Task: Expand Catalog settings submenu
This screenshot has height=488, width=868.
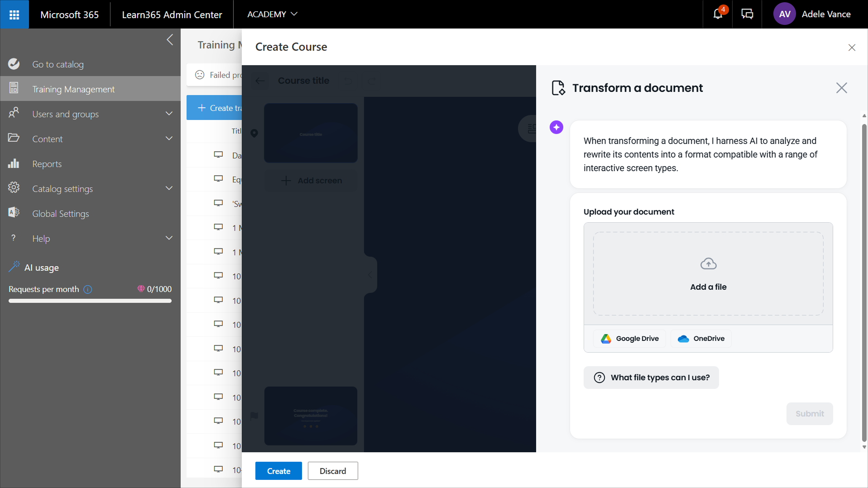Action: (x=169, y=188)
